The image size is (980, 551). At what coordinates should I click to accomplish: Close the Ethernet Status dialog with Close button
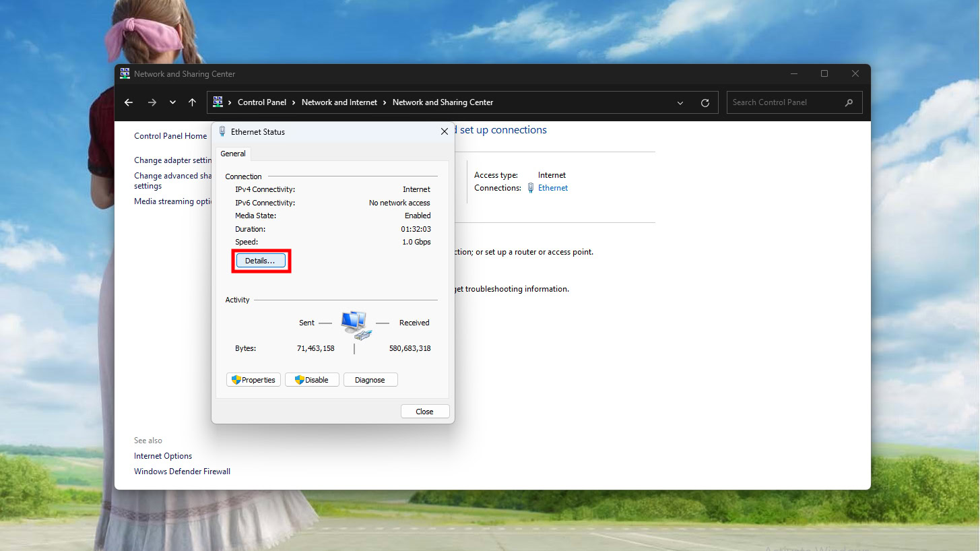point(424,412)
